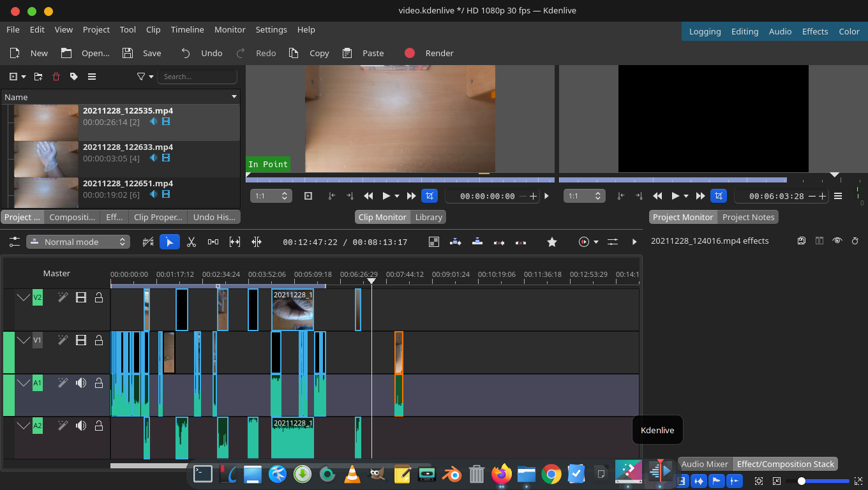The width and height of the screenshot is (868, 490).
Task: Open project bin hamburger menu
Action: pos(92,77)
